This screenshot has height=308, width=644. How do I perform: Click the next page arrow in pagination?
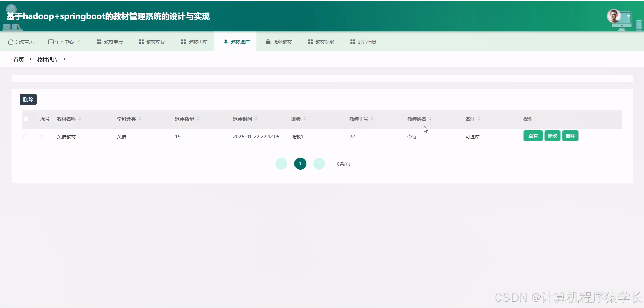[319, 164]
